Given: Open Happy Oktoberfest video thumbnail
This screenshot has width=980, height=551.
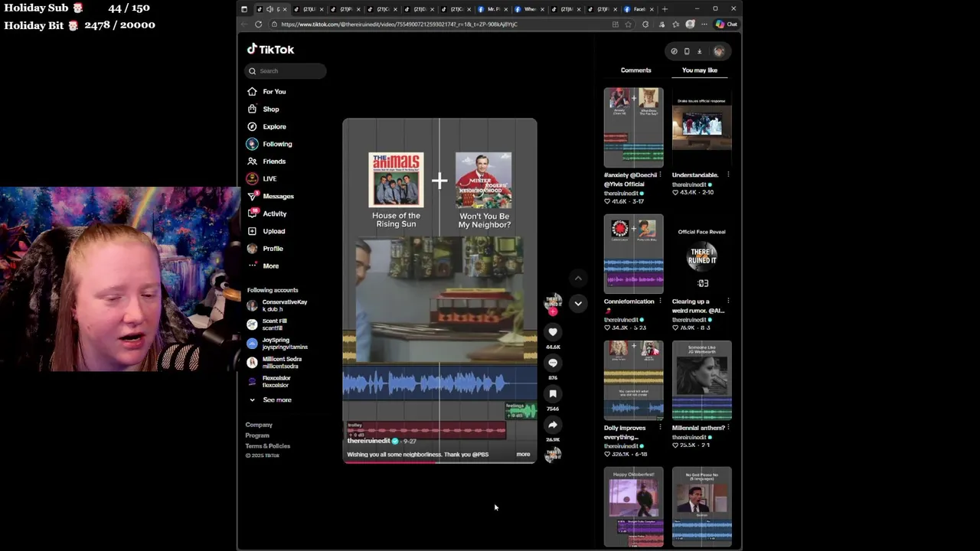Looking at the screenshot, I should point(633,507).
